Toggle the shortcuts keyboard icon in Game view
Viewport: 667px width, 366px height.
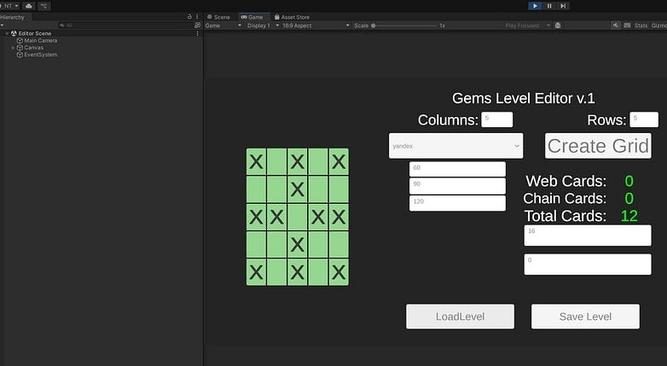(627, 26)
